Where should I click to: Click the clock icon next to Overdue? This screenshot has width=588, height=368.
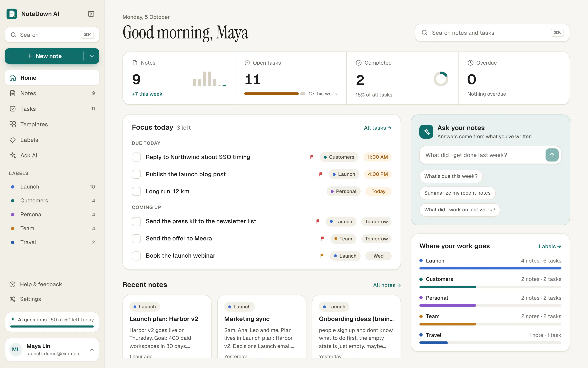pos(470,63)
